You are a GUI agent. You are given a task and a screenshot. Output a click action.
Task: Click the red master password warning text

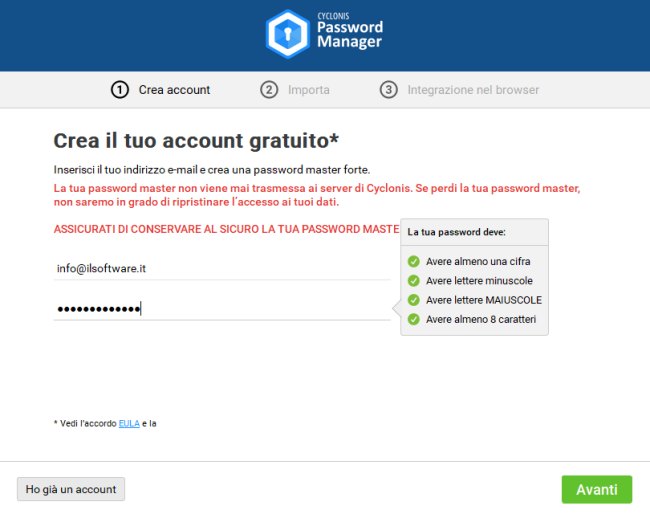(316, 195)
